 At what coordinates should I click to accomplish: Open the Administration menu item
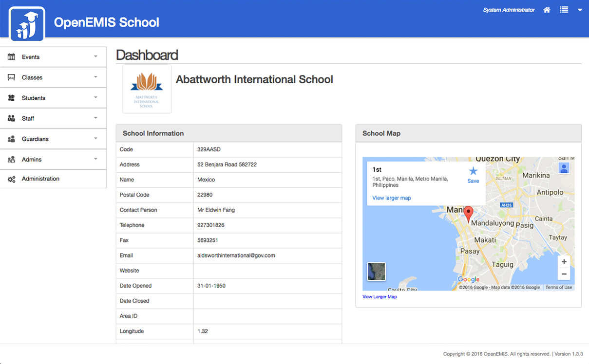(x=40, y=179)
